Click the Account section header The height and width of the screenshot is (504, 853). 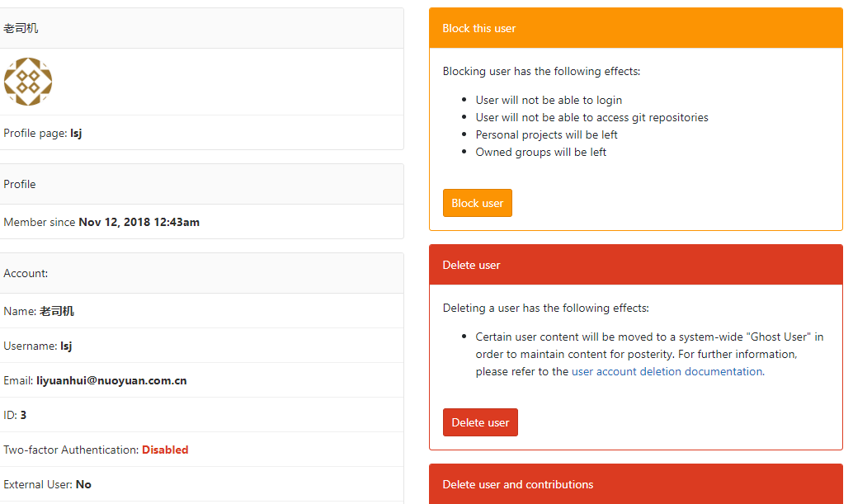(26, 273)
